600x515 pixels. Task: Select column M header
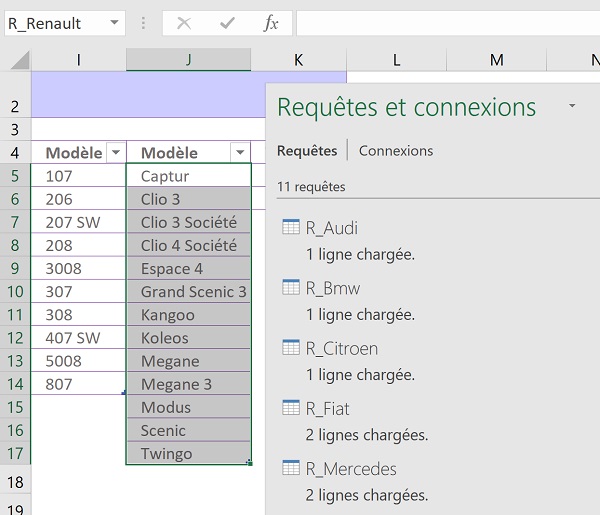(x=497, y=60)
